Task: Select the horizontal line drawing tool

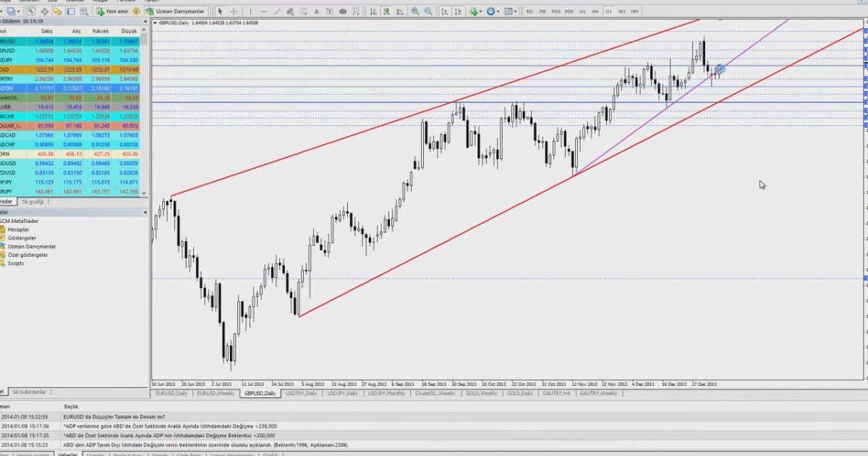Action: click(x=265, y=12)
